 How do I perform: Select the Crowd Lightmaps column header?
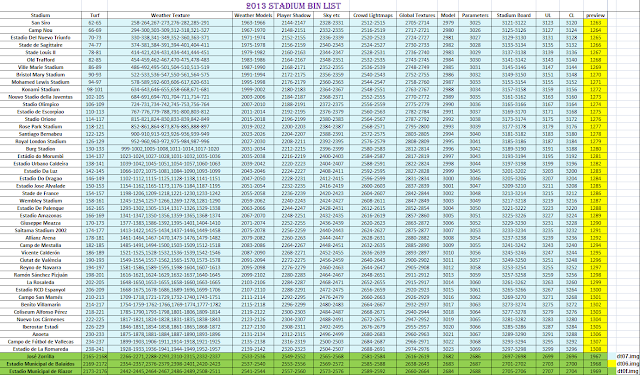coord(373,15)
